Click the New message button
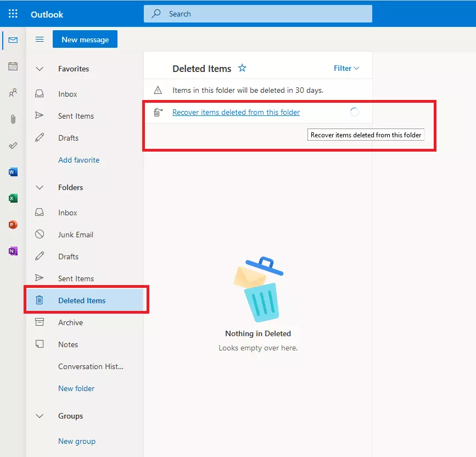The image size is (476, 457). 85,40
